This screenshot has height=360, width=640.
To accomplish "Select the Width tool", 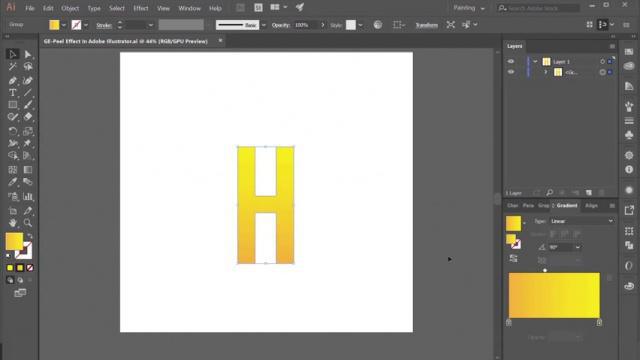I will [12, 143].
